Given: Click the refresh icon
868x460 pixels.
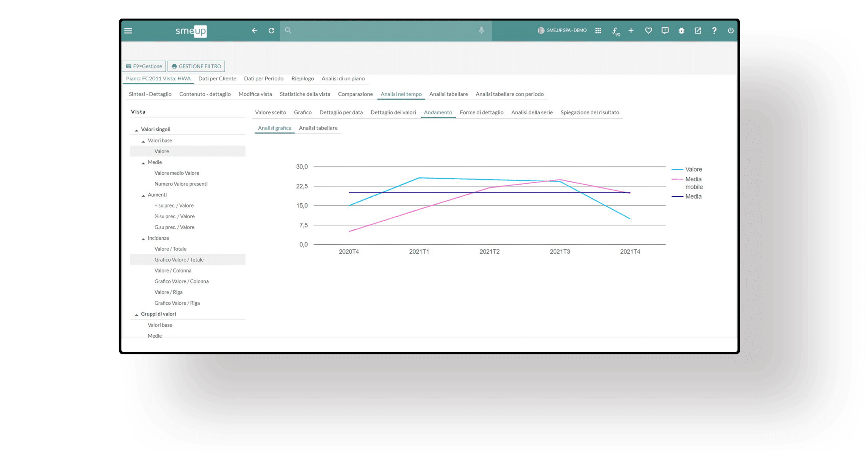Looking at the screenshot, I should [271, 31].
